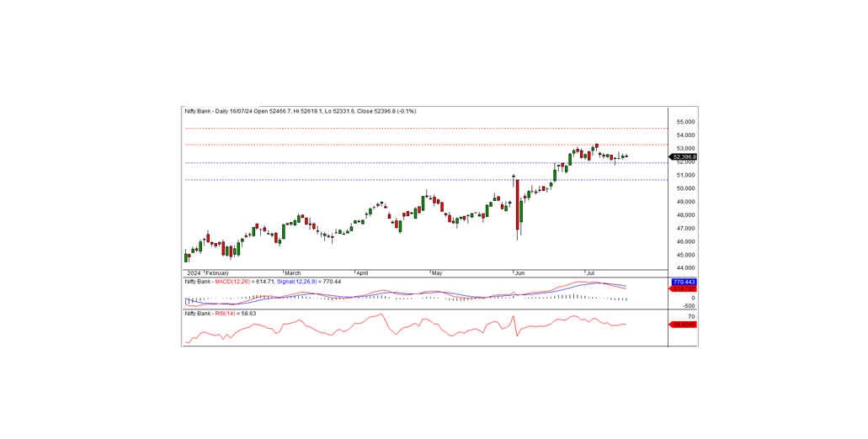Click the April label on the time axis

(364, 273)
